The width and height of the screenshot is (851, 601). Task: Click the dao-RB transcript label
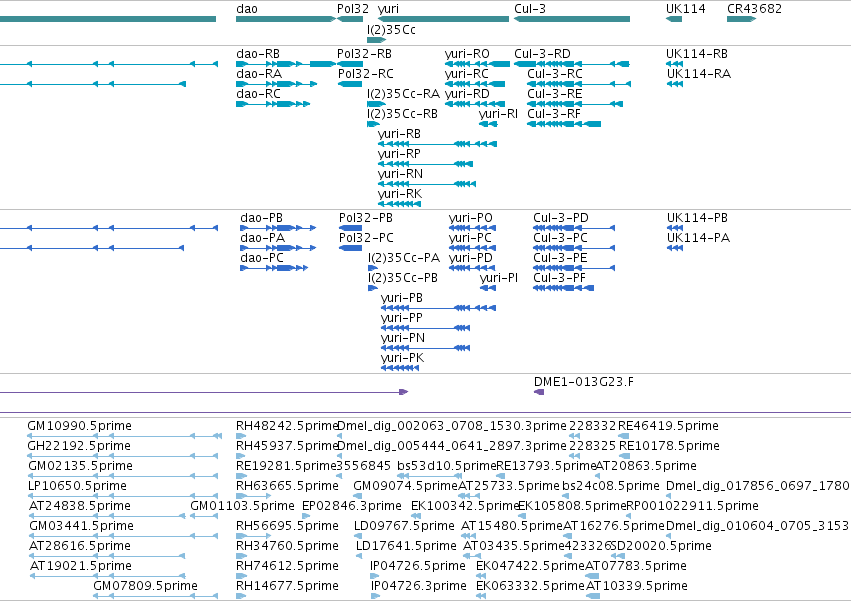pyautogui.click(x=258, y=54)
